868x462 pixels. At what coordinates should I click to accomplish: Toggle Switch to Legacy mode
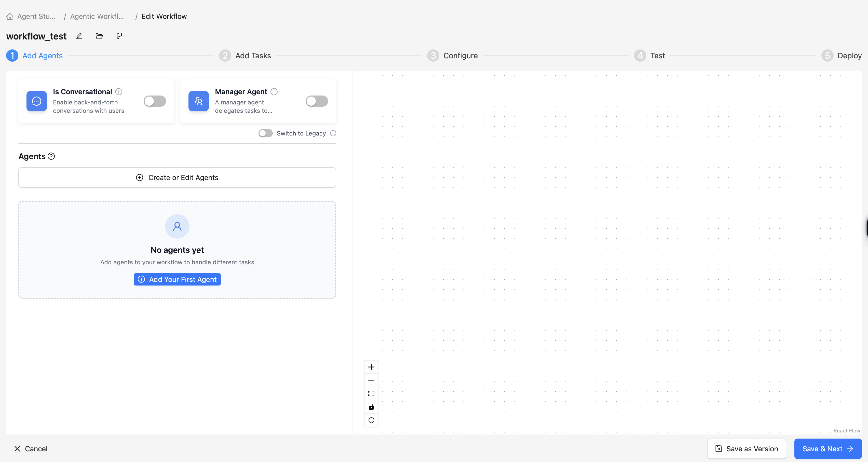click(x=266, y=133)
